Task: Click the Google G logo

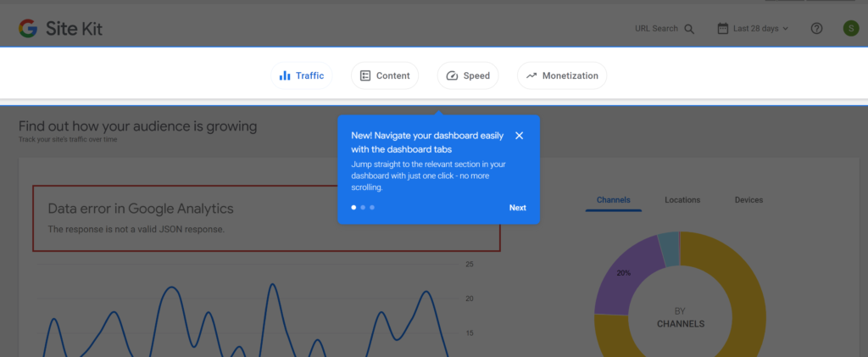Action: click(x=28, y=28)
